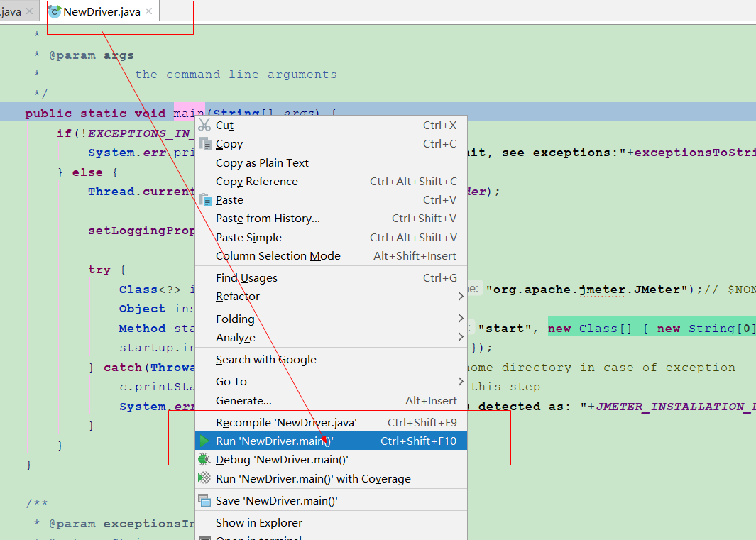
Task: Select Copy Reference menu entry
Action: [331, 181]
